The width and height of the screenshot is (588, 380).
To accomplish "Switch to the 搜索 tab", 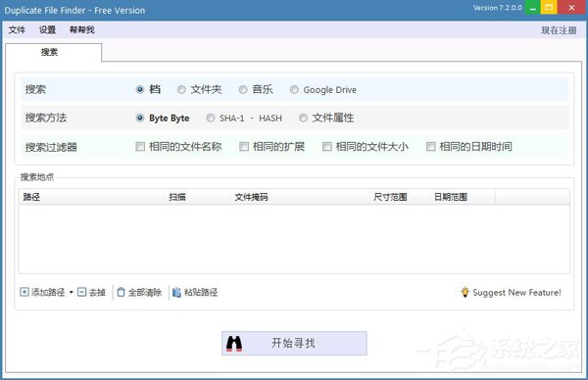I will tap(53, 52).
